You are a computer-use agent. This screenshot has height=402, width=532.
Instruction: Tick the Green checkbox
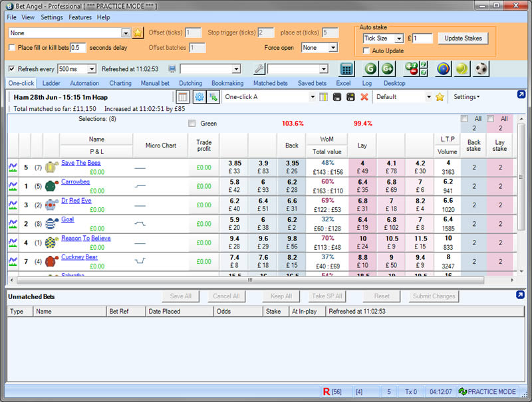[x=192, y=124]
